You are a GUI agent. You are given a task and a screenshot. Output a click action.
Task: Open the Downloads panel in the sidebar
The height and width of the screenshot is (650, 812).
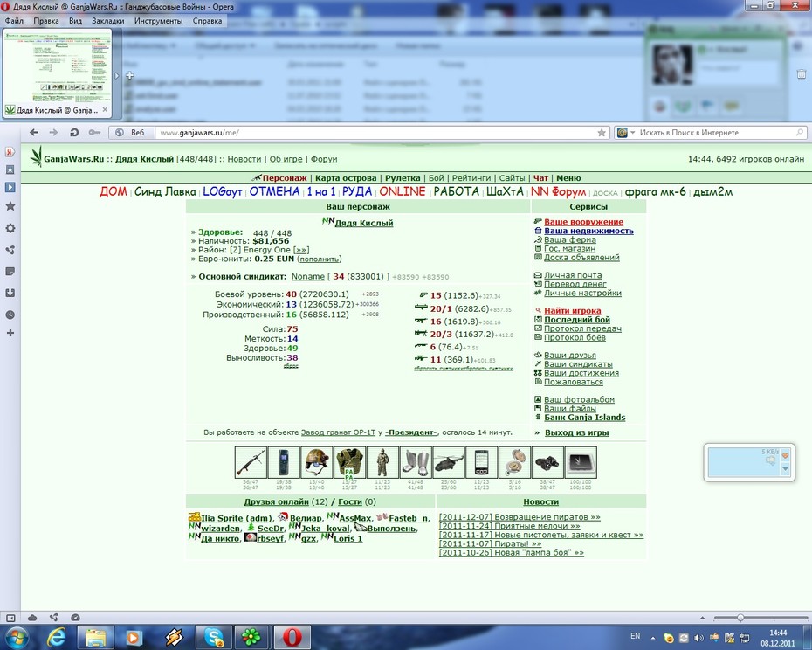10,293
